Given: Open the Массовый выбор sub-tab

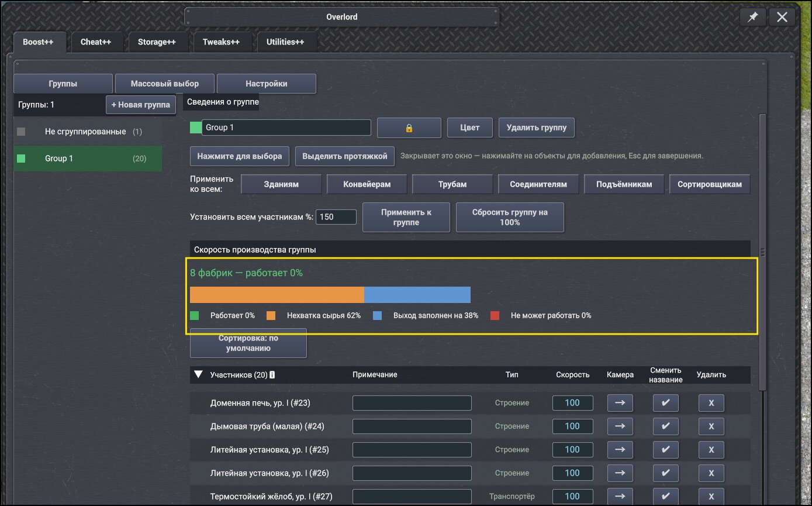Looking at the screenshot, I should 165,84.
